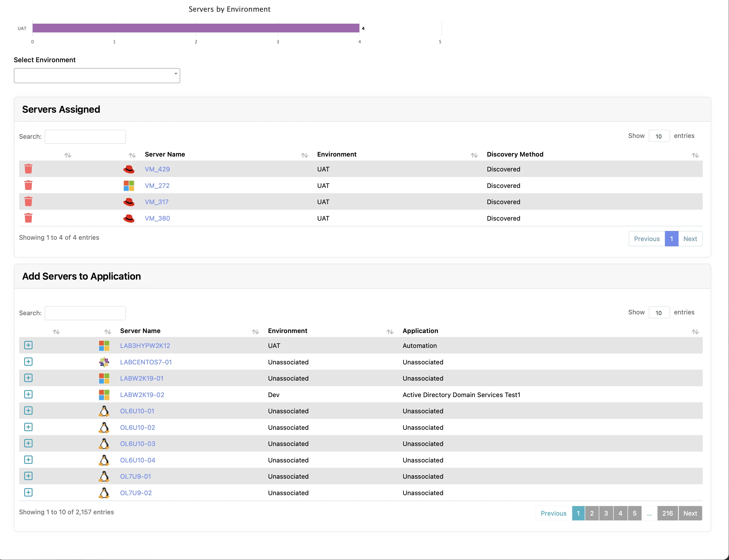The width and height of the screenshot is (729, 560).
Task: Open the OL7U9-01 server link
Action: [x=136, y=476]
